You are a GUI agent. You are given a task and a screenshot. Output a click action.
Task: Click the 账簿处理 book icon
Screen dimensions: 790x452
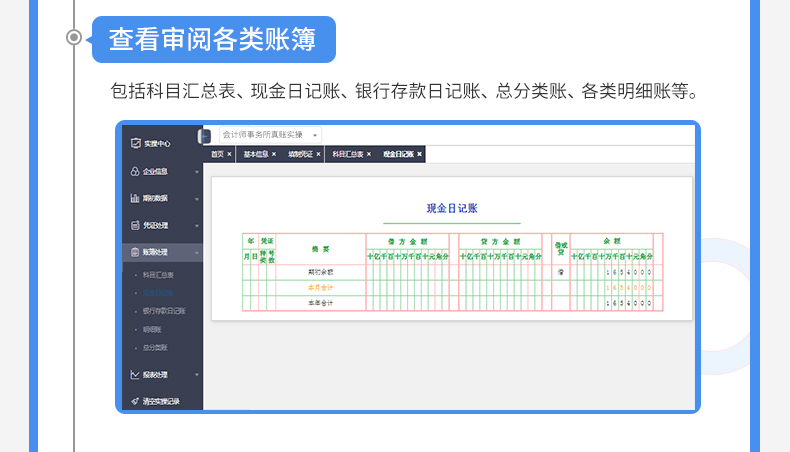(x=135, y=252)
